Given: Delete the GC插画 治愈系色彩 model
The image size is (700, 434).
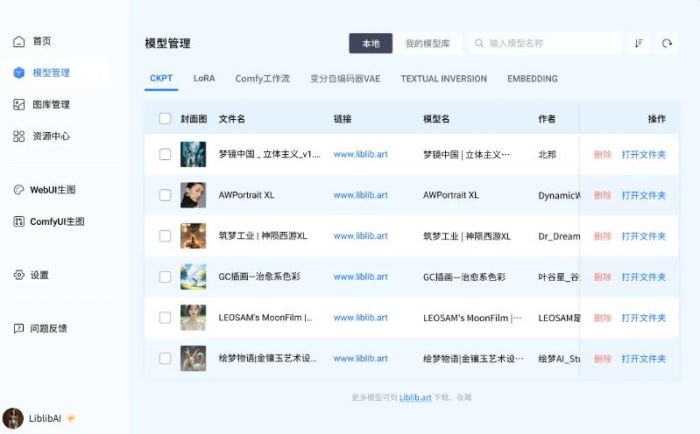Looking at the screenshot, I should (x=602, y=277).
